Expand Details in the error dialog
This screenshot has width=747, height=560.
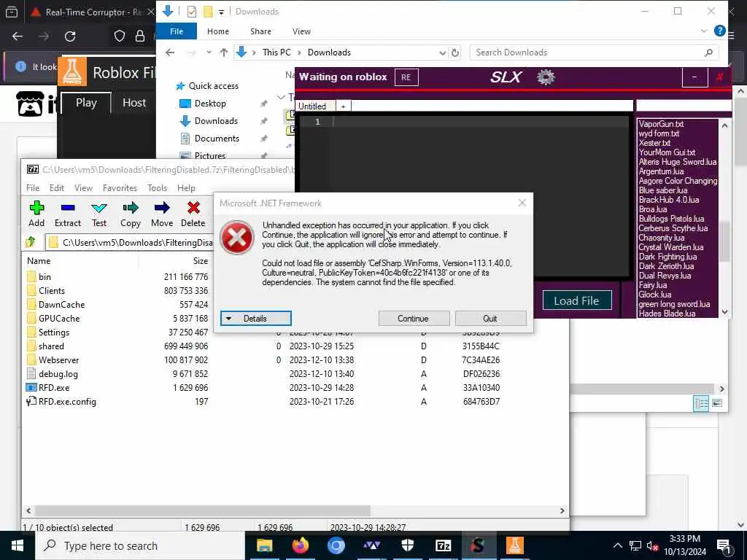point(256,319)
